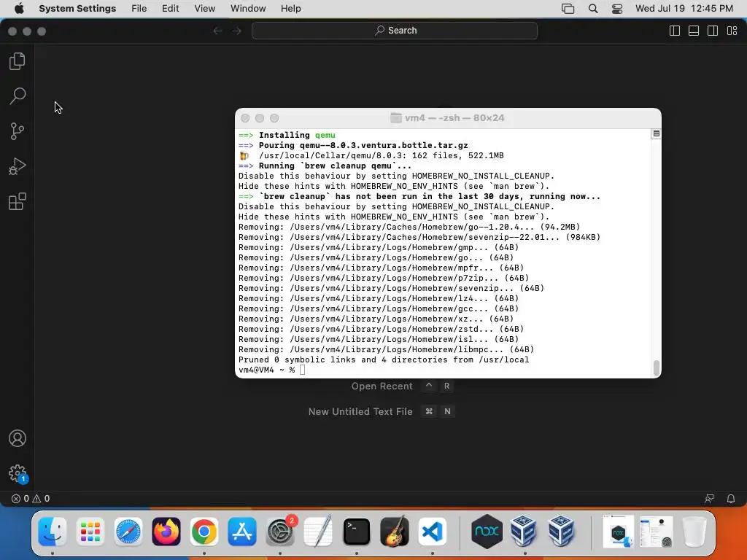Open the minimized System Settings window thumbnail
The height and width of the screenshot is (560, 747).
[657, 532]
